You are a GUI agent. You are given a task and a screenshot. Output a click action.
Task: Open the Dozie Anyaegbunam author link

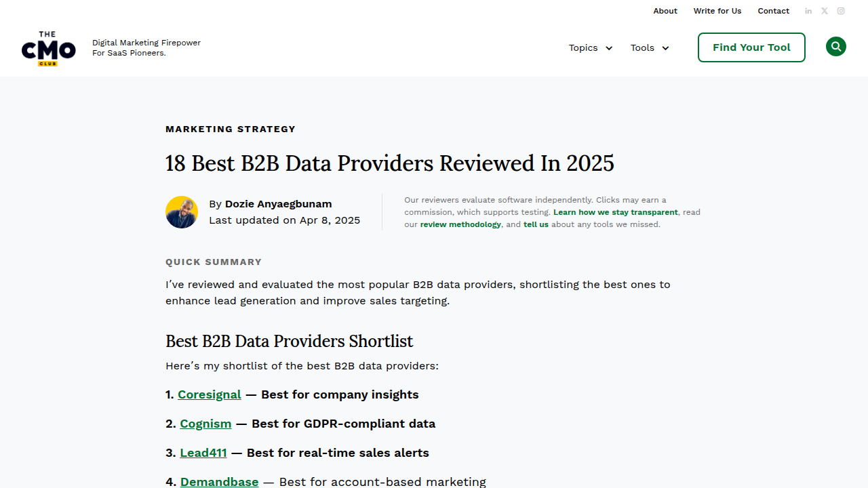(279, 204)
